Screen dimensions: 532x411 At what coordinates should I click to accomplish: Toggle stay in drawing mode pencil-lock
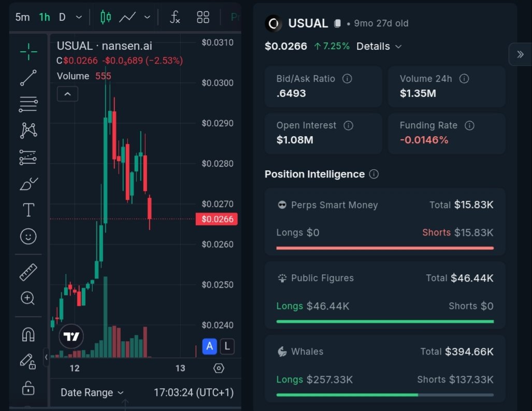point(28,361)
